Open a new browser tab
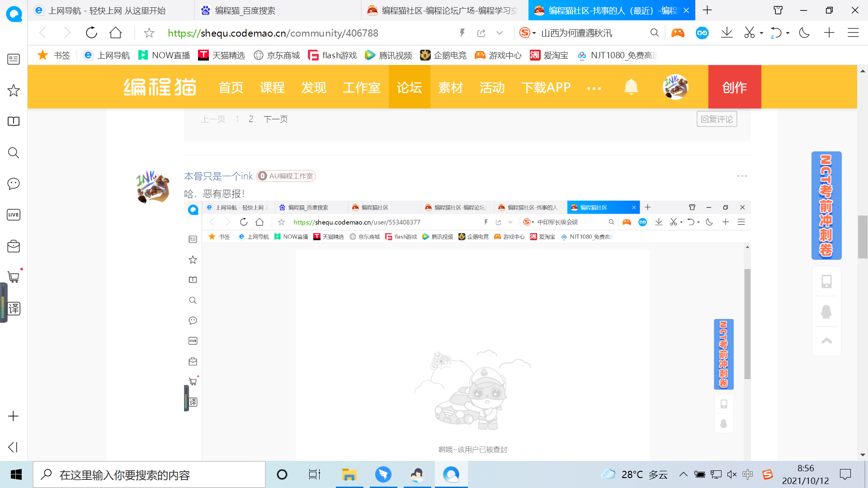 click(708, 10)
